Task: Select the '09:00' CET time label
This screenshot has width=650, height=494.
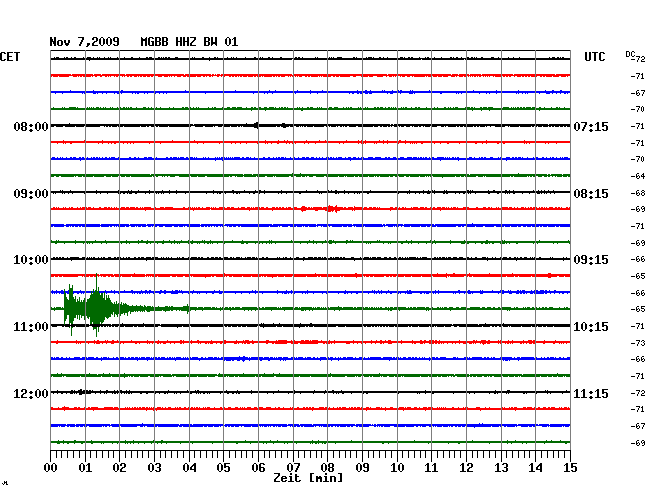Action: pyautogui.click(x=31, y=194)
